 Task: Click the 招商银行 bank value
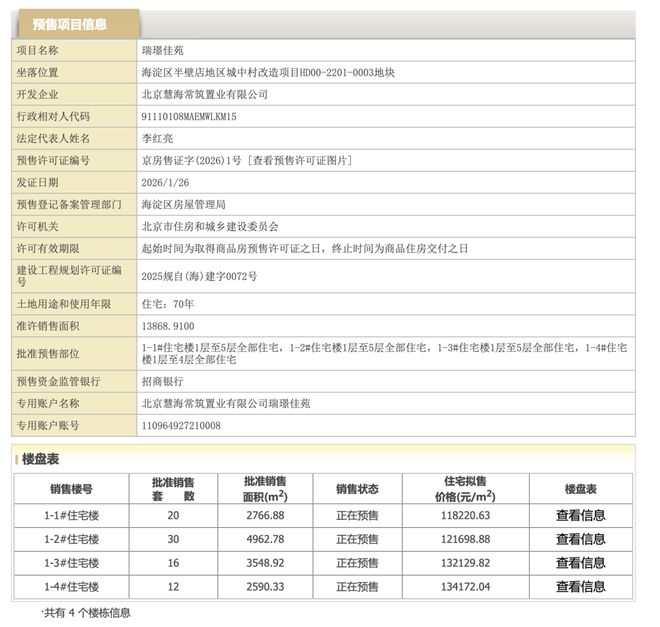[163, 381]
